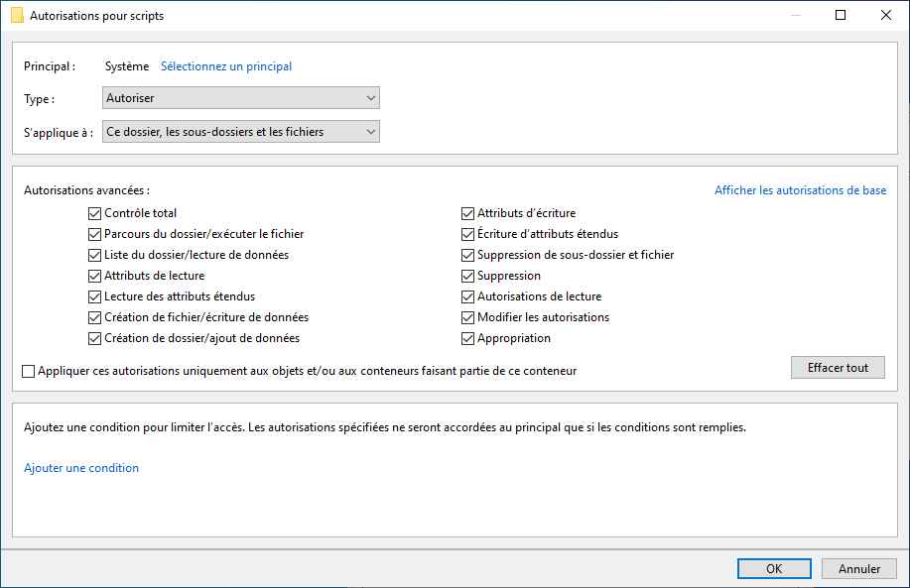Click the Effacer tout button
The height and width of the screenshot is (588, 910).
(838, 368)
